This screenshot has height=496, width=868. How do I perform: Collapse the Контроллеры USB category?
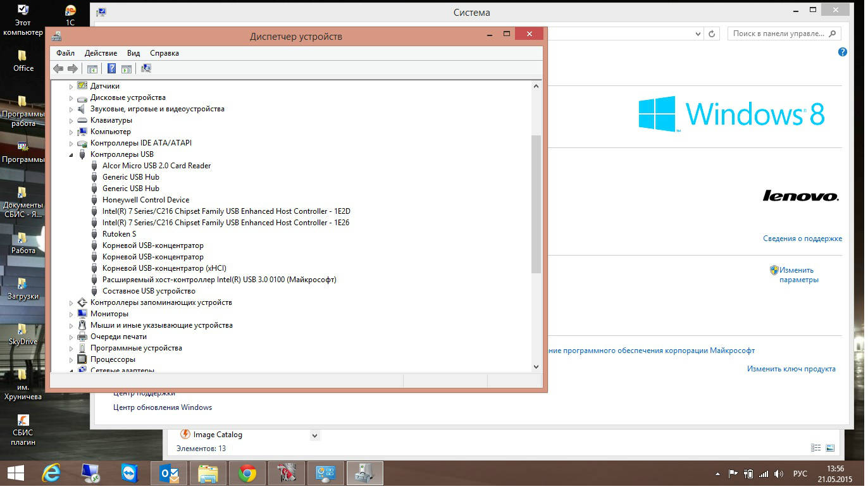[x=71, y=155]
